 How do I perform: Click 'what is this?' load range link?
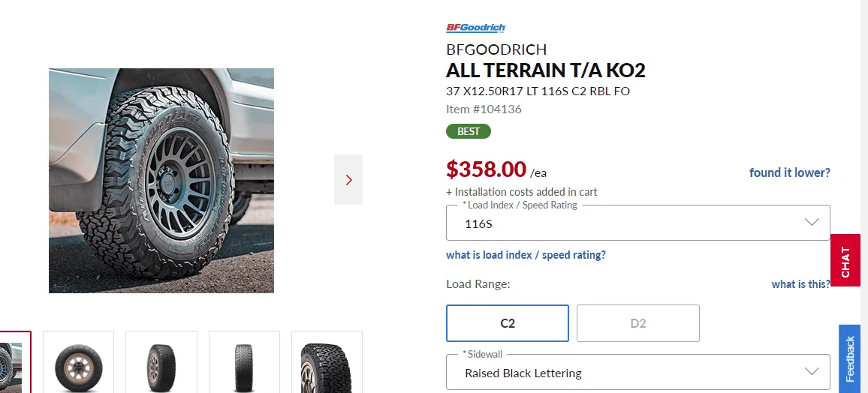pos(800,284)
